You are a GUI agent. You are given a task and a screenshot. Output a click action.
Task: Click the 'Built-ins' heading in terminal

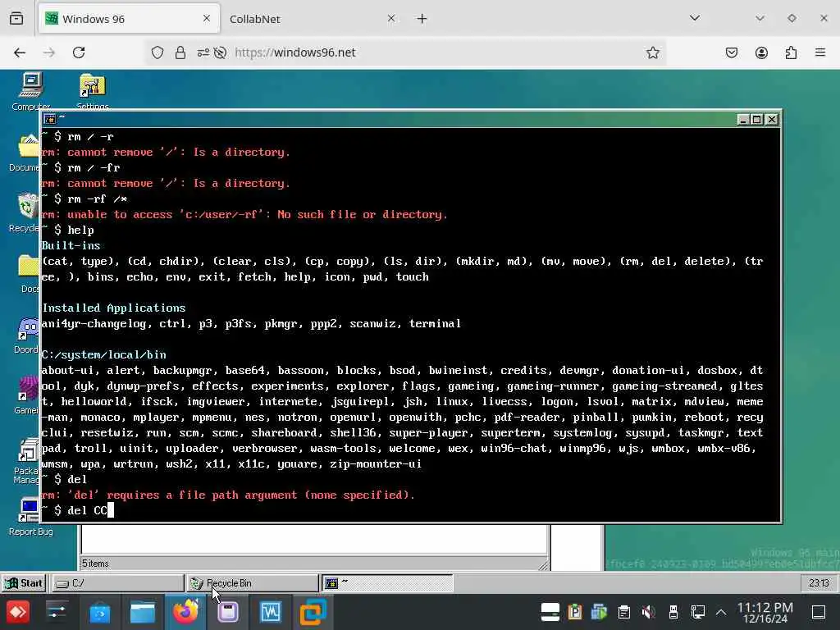tap(71, 245)
